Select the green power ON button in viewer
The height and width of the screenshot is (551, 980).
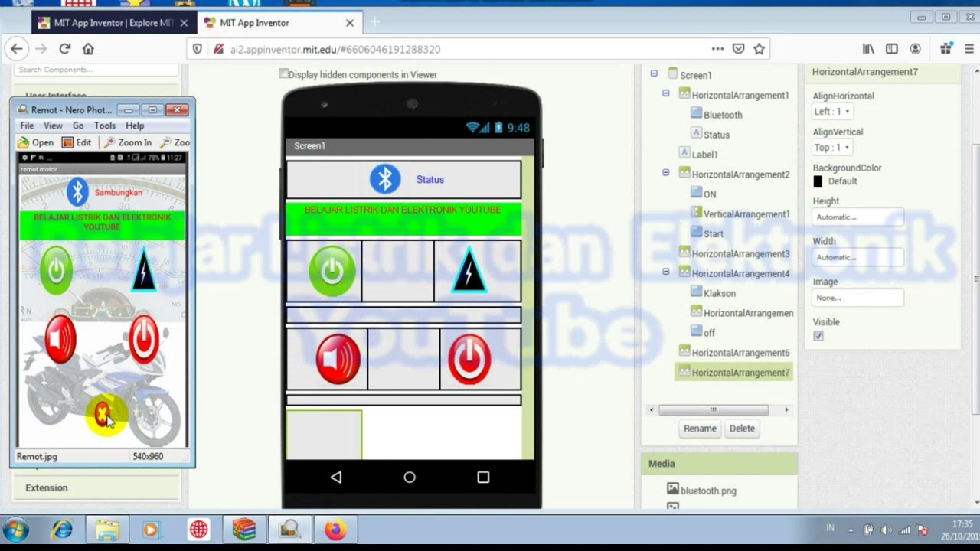tap(332, 271)
